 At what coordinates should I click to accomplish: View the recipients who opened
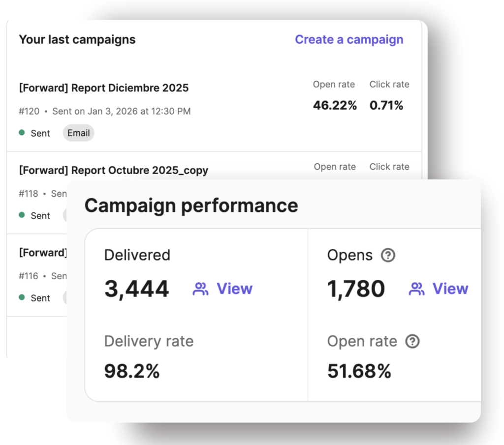[450, 289]
